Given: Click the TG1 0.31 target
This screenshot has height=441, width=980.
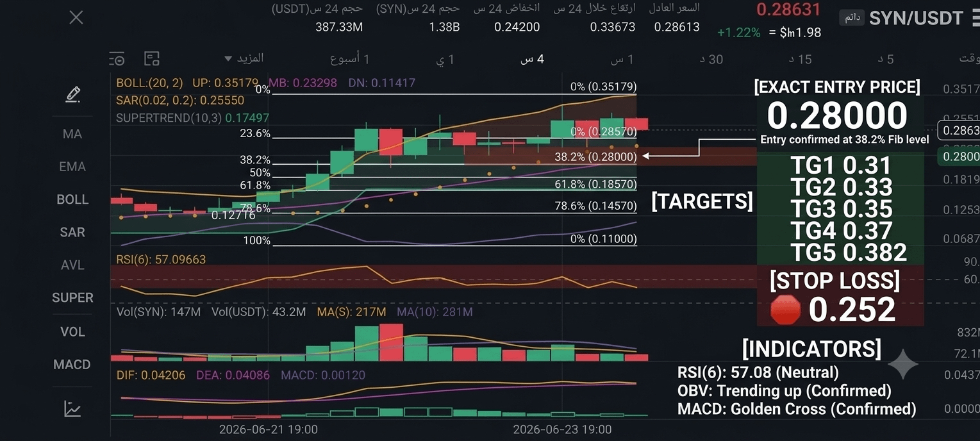Looking at the screenshot, I should [x=840, y=166].
